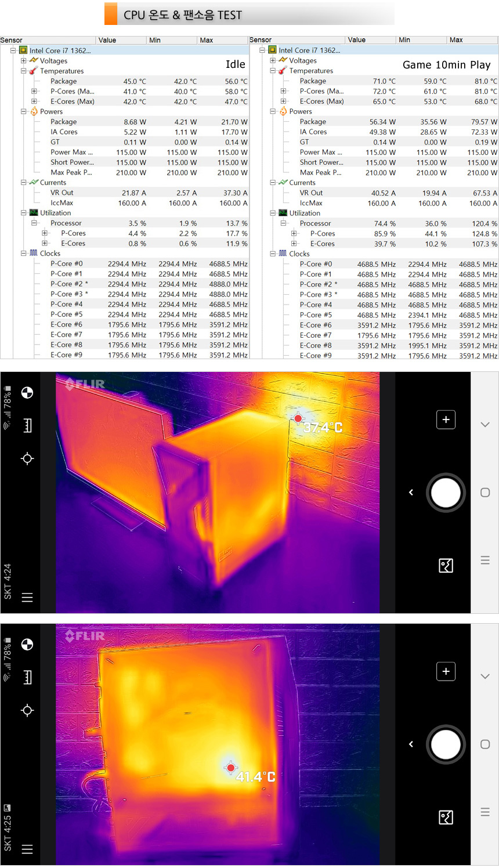Open the gallery icon in lower FLIR screen
Image resolution: width=499 pixels, height=868 pixels.
446,818
